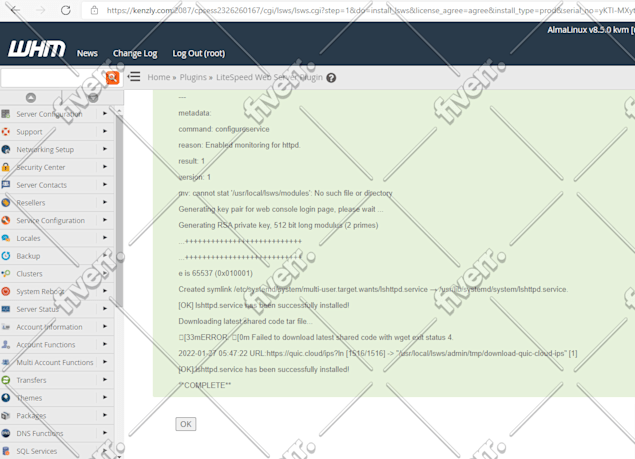Click the Backup icon
The height and width of the screenshot is (459, 635).
pyautogui.click(x=6, y=256)
